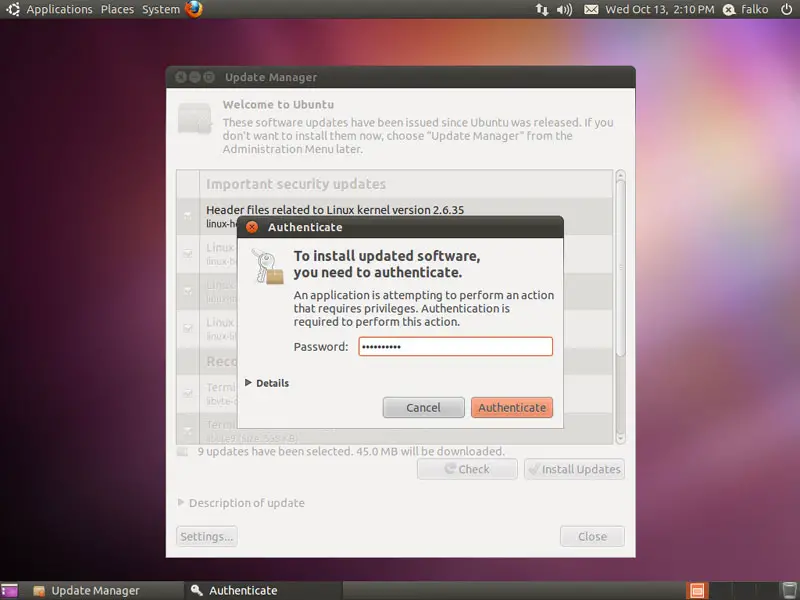800x600 pixels.
Task: Click the Close button in Update Manager
Action: [592, 537]
